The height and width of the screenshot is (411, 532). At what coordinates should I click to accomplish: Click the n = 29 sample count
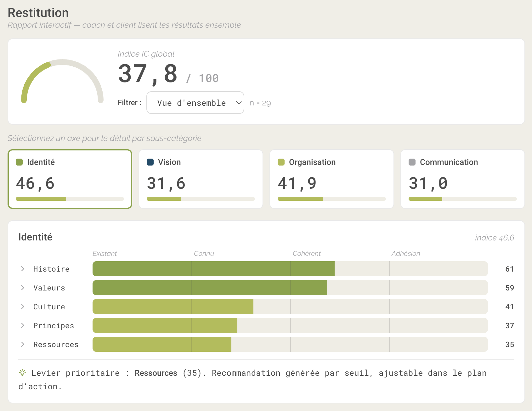[x=260, y=103]
